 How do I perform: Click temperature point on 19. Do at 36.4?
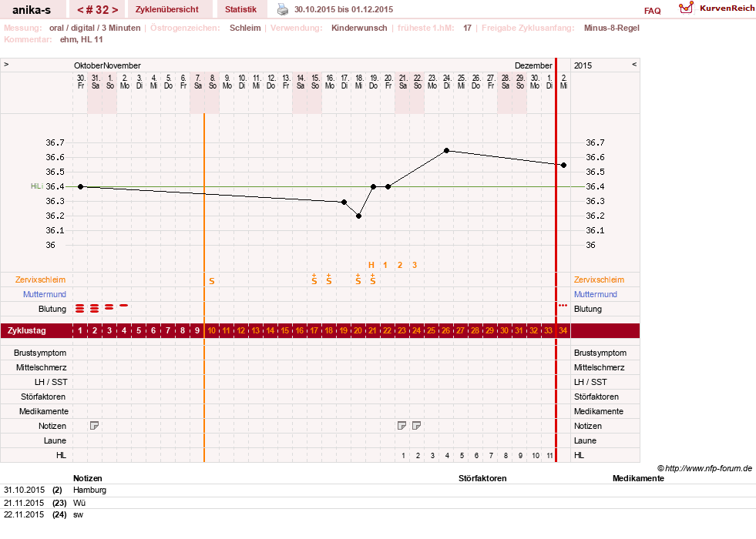click(x=373, y=187)
